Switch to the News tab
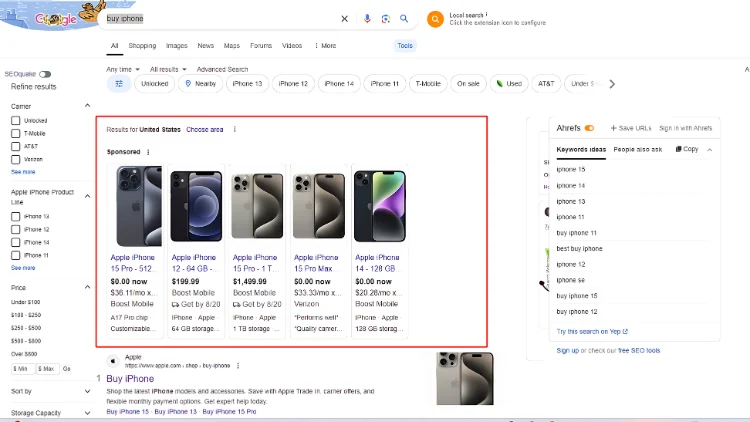 (206, 45)
